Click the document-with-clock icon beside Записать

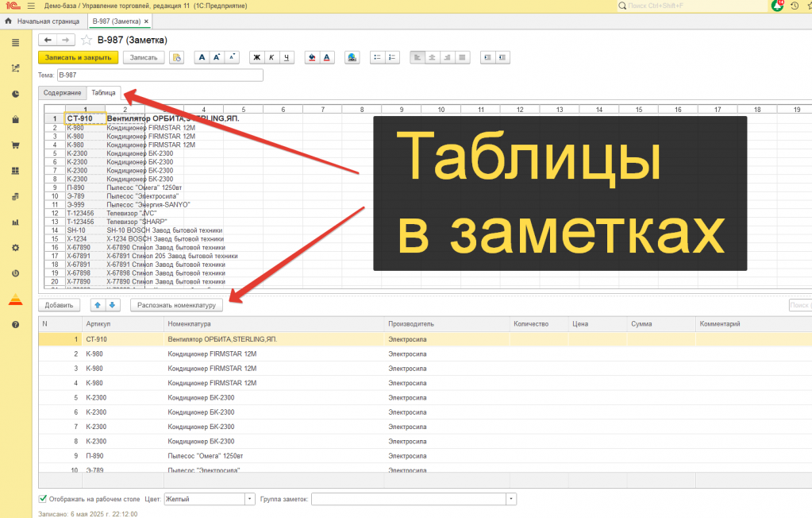176,57
